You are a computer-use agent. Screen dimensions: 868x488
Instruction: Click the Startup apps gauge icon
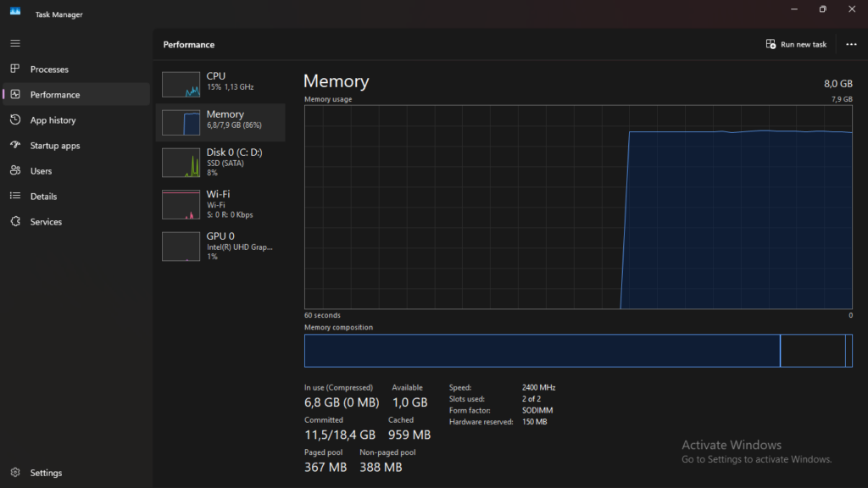click(15, 145)
